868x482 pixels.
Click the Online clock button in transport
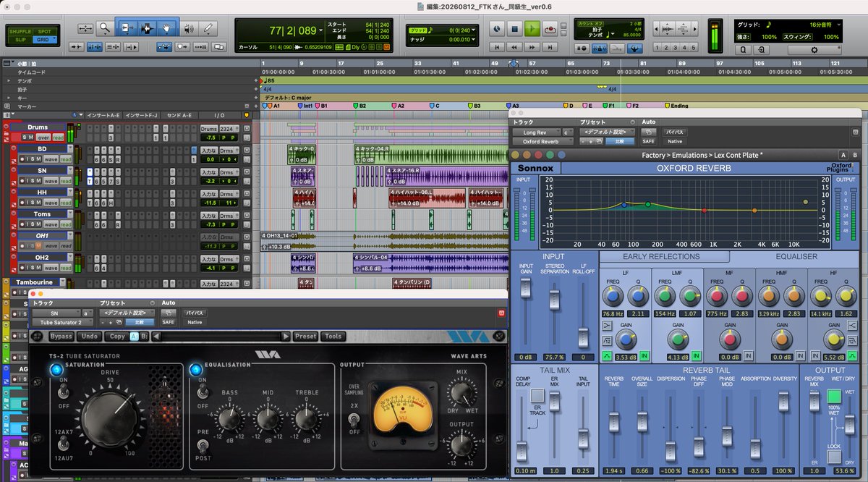[x=496, y=29]
